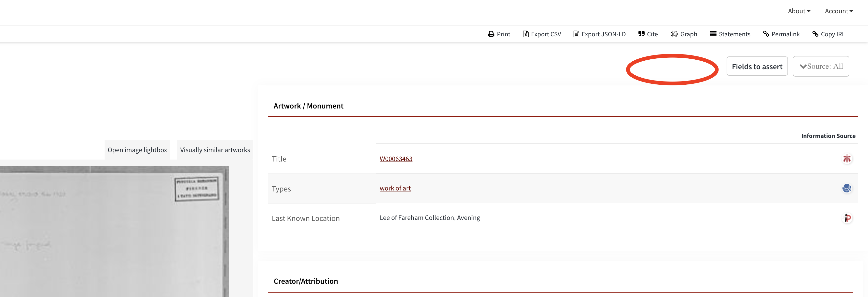868x297 pixels.
Task: Open image lightbox
Action: [137, 150]
